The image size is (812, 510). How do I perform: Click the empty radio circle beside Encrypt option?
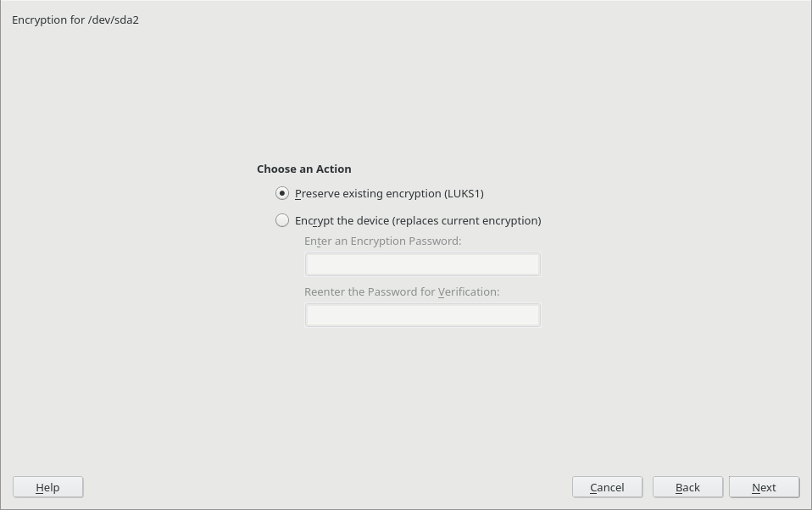282,220
